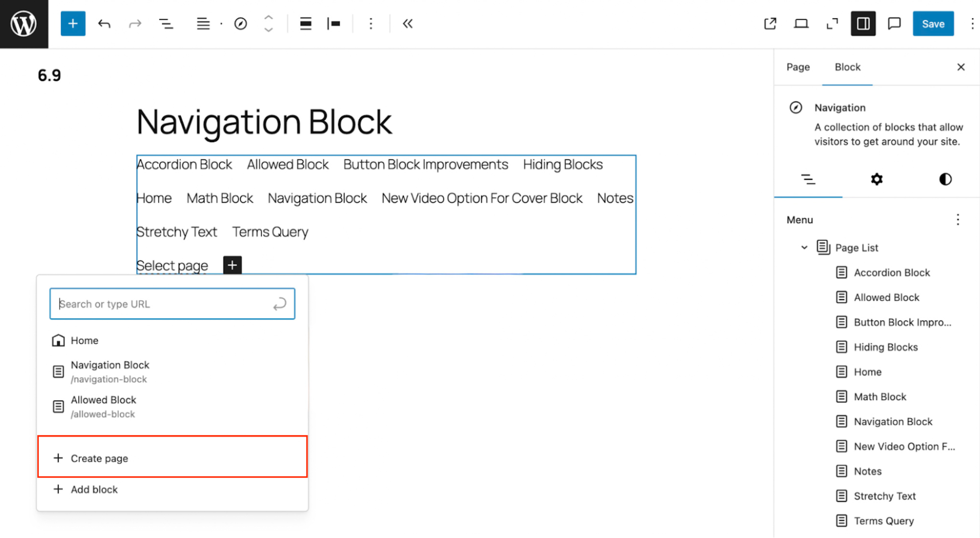This screenshot has height=538, width=980.
Task: Toggle the settings sidebar panel
Action: pos(863,23)
